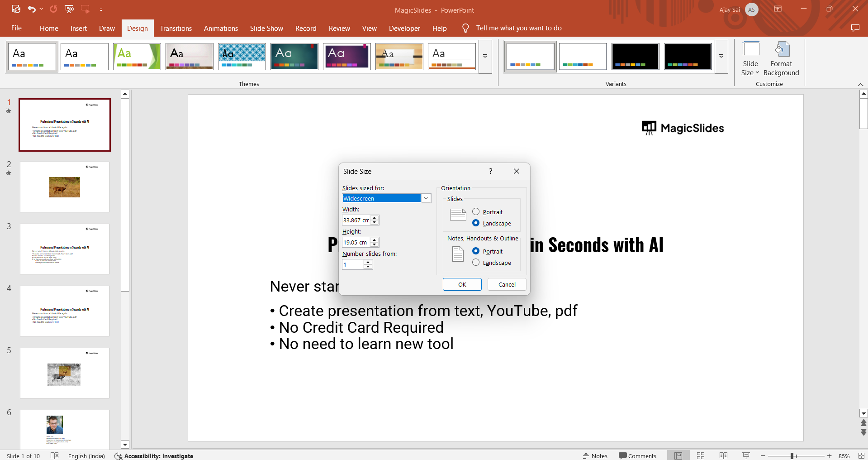Open the 'Slides sized for' Widescreen dropdown
The width and height of the screenshot is (868, 460).
click(426, 198)
